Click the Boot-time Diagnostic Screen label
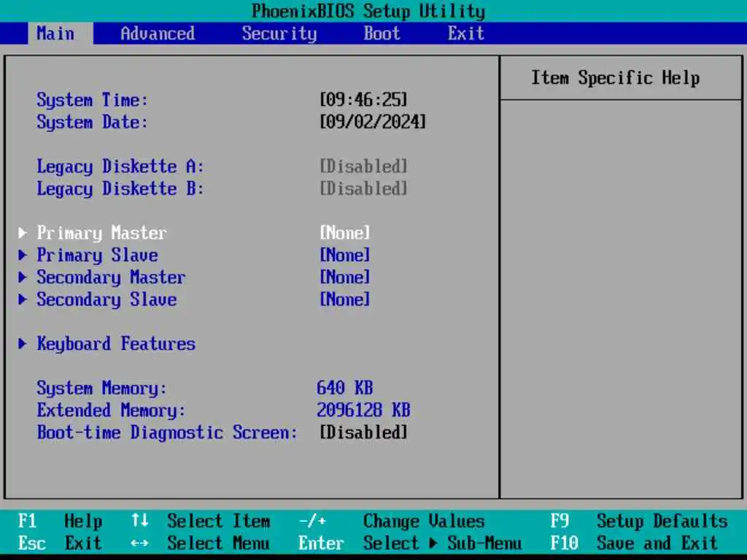 click(167, 433)
